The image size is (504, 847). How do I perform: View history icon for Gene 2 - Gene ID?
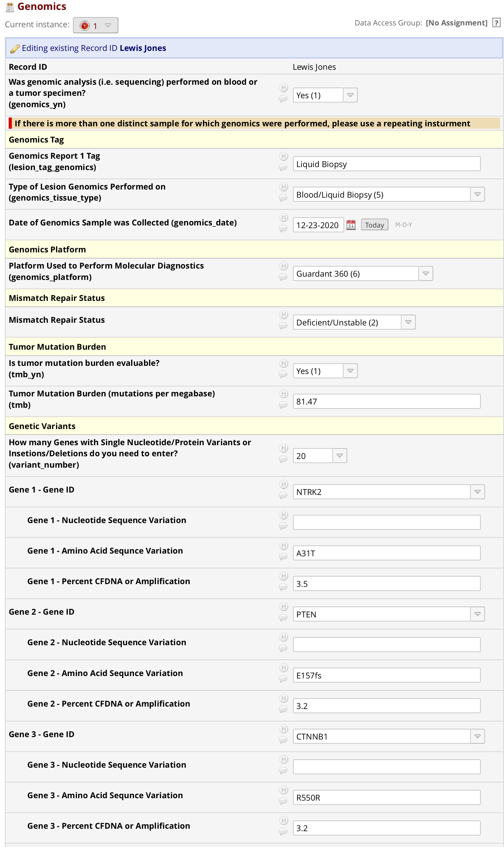[x=284, y=607]
